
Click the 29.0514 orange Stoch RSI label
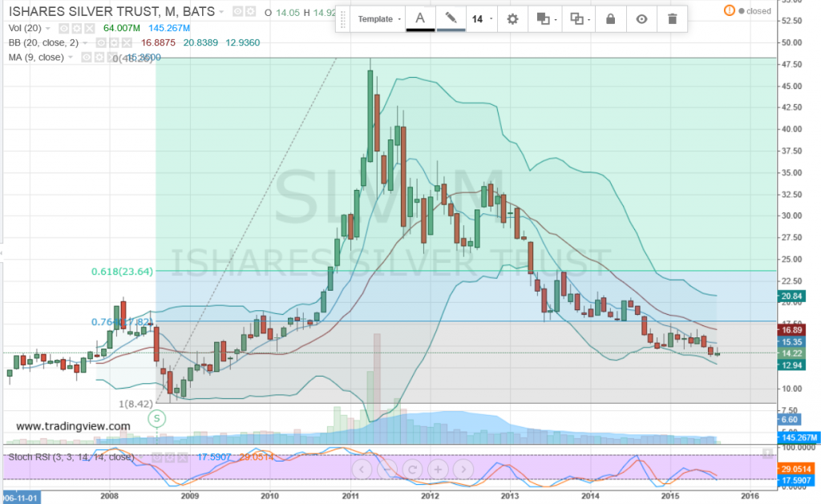[796, 469]
